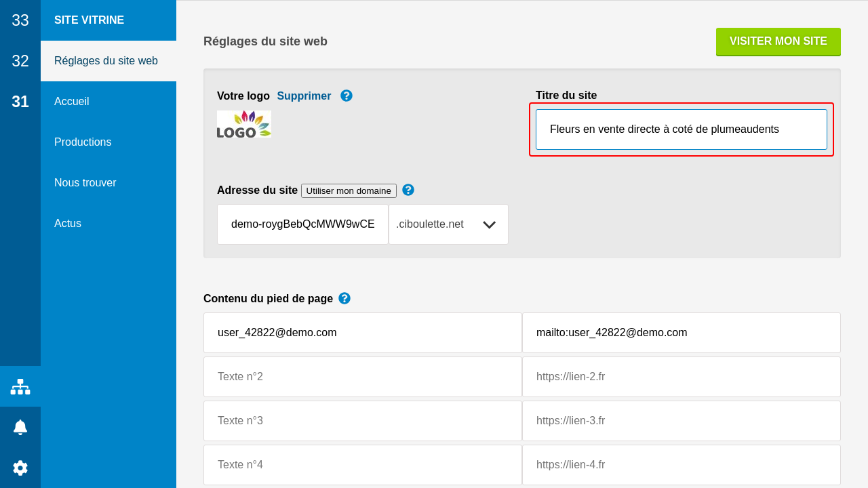Open the Actus page settings

pyautogui.click(x=68, y=224)
